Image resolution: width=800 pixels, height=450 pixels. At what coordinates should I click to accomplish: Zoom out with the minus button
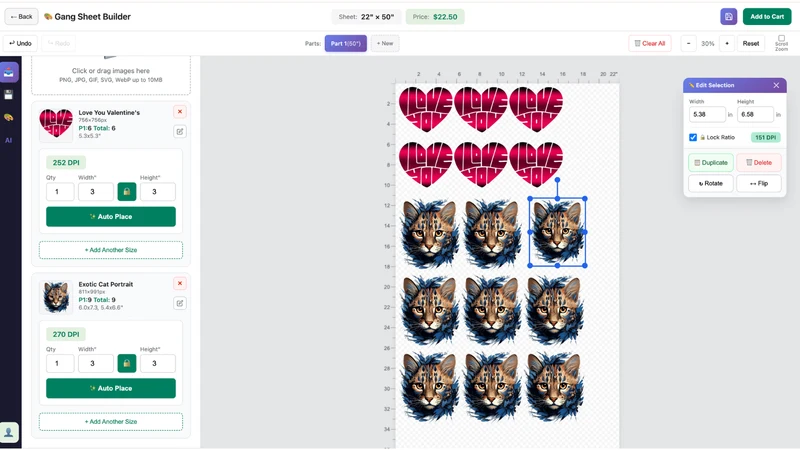click(x=688, y=43)
